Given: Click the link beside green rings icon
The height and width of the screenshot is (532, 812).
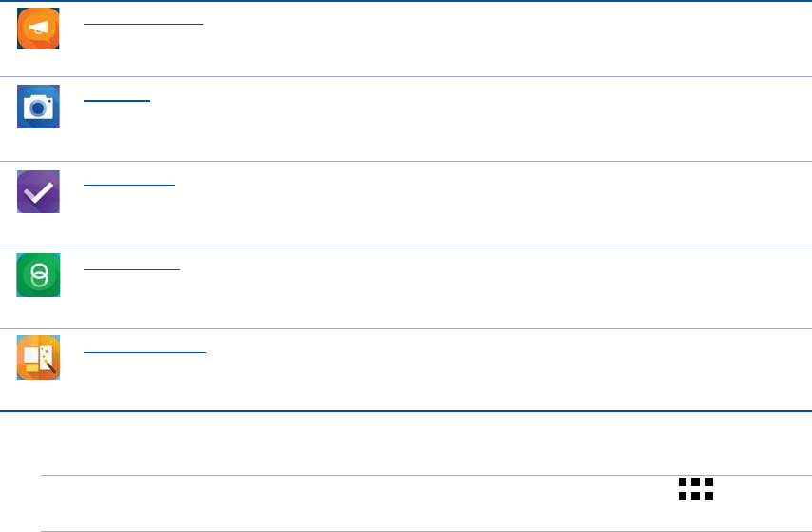Looking at the screenshot, I should (131, 267).
